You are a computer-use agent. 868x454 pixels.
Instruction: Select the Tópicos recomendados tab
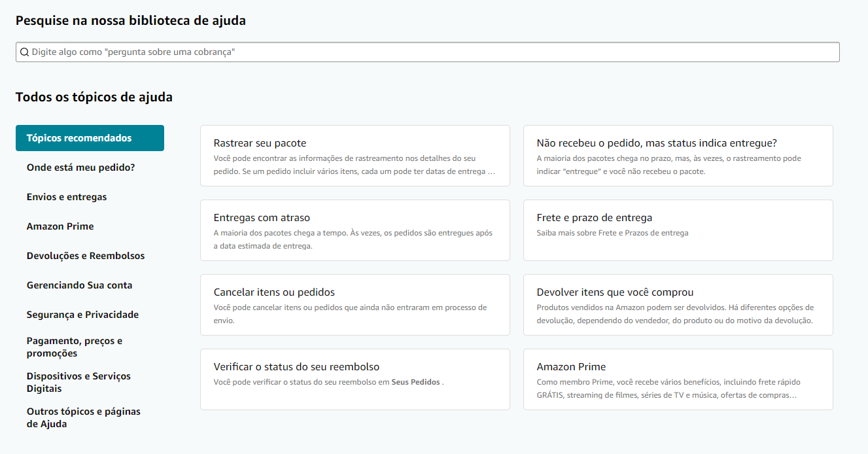point(90,138)
